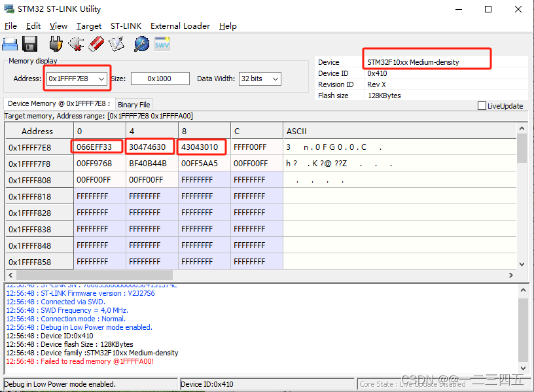This screenshot has width=534, height=392.
Task: Open the SWV viewer icon
Action: pos(162,44)
